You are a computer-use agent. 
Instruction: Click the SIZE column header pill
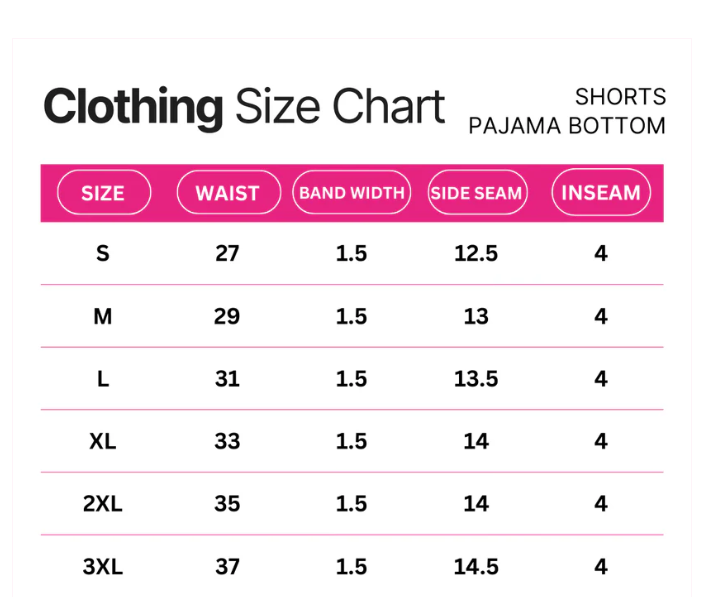(103, 193)
